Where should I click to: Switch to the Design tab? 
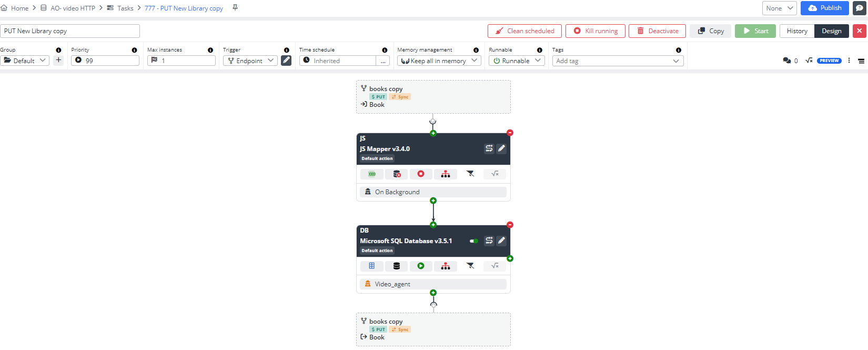[831, 31]
